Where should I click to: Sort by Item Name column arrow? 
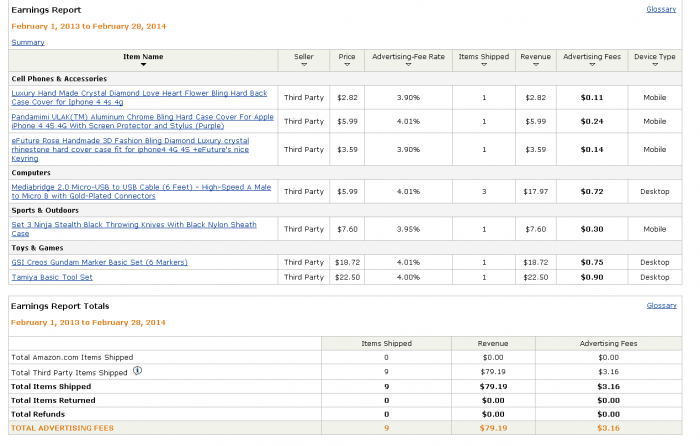click(x=143, y=65)
